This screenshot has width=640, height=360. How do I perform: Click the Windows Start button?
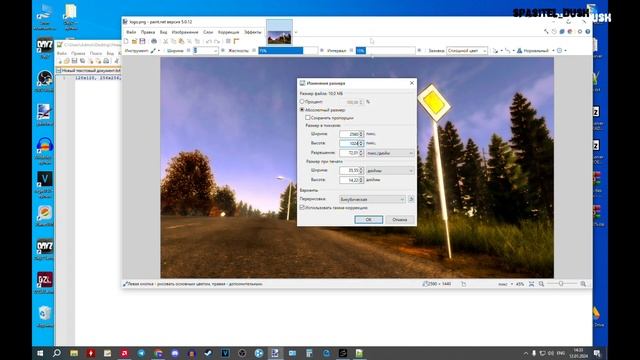pos(40,353)
